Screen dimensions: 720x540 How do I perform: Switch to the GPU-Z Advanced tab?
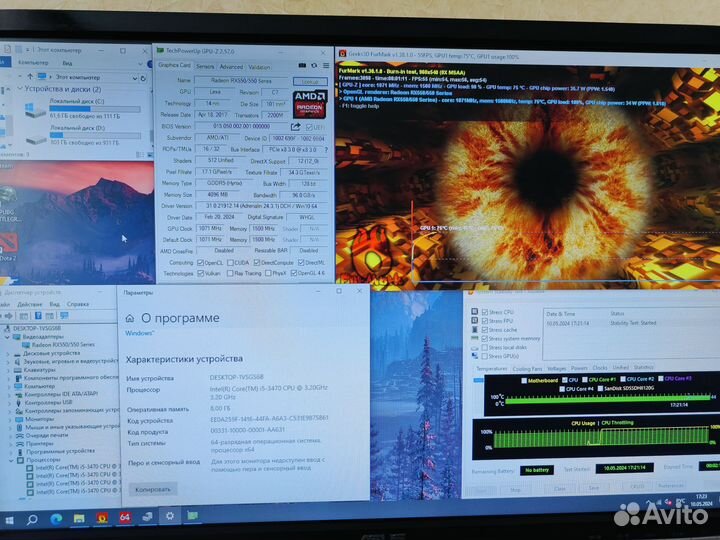[x=231, y=67]
